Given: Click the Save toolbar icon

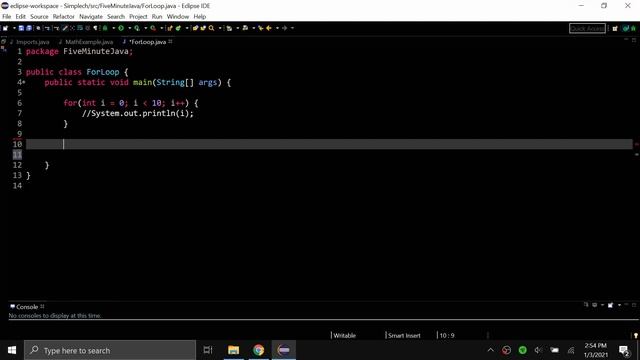Looking at the screenshot, I should [x=21, y=28].
